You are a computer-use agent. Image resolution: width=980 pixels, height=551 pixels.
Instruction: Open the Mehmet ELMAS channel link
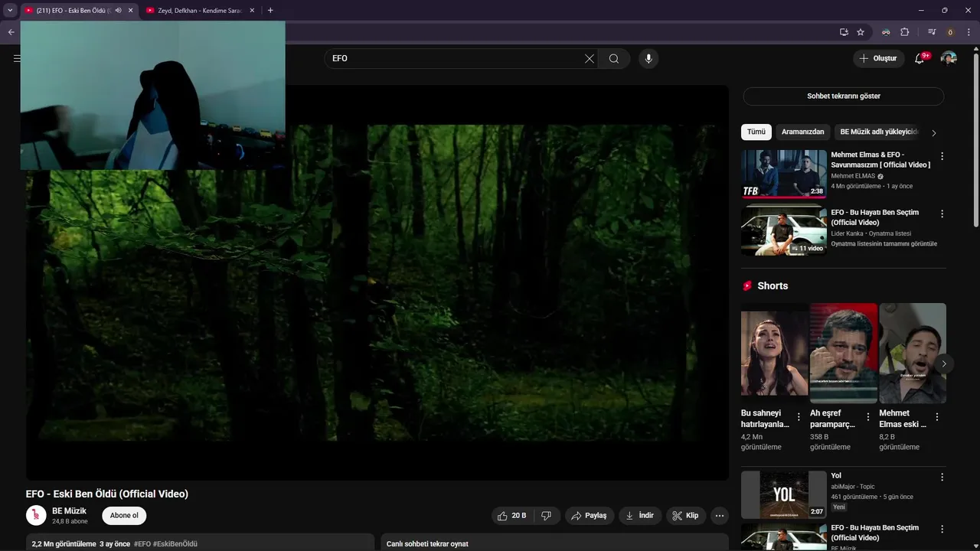point(853,176)
